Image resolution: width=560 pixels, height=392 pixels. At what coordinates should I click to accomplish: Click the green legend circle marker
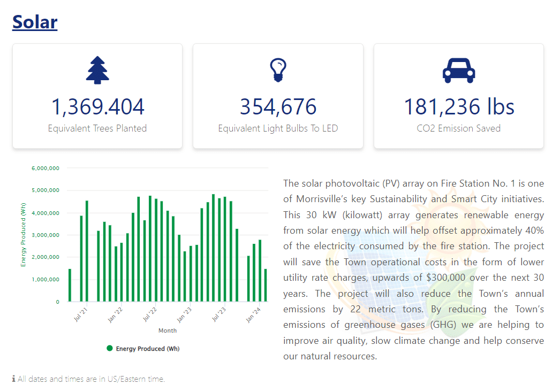[110, 349]
